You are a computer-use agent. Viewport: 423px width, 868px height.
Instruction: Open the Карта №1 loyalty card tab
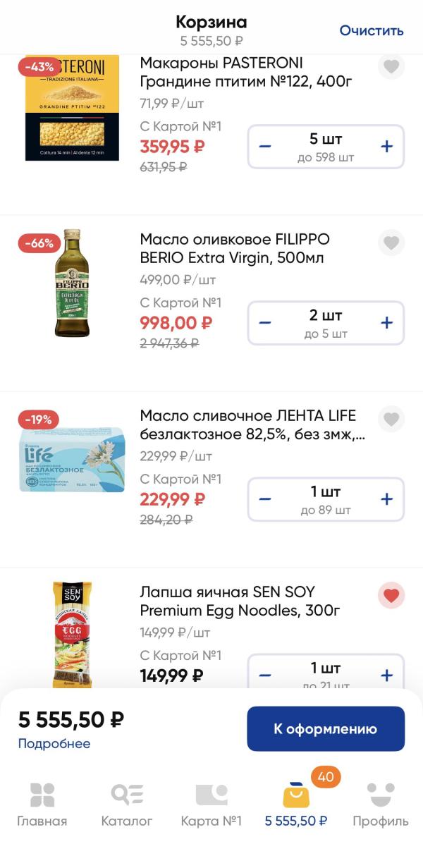211,804
